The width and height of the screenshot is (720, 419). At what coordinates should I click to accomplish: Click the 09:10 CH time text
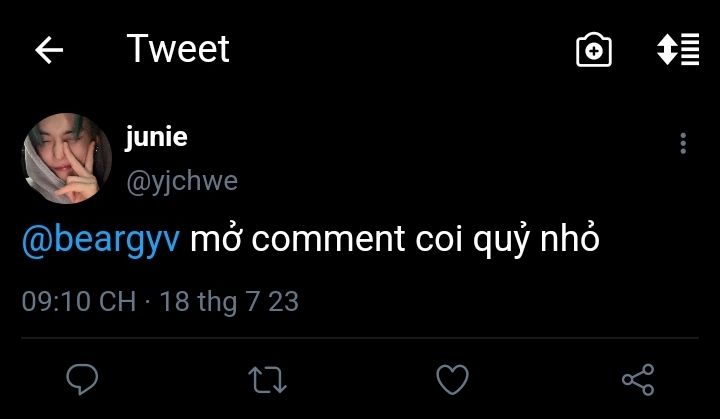point(79,302)
